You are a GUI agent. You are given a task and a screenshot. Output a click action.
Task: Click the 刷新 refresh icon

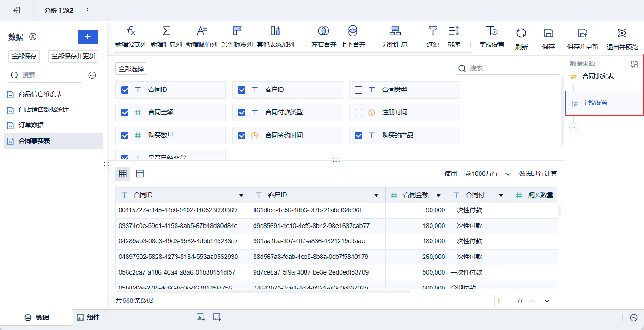[x=521, y=33]
